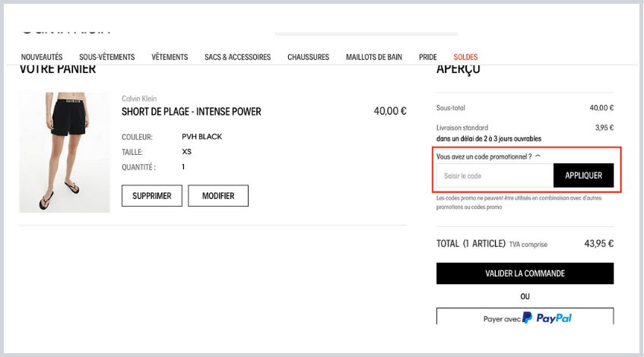Open the beach shorts product thumbnail
The height and width of the screenshot is (357, 644).
[65, 152]
